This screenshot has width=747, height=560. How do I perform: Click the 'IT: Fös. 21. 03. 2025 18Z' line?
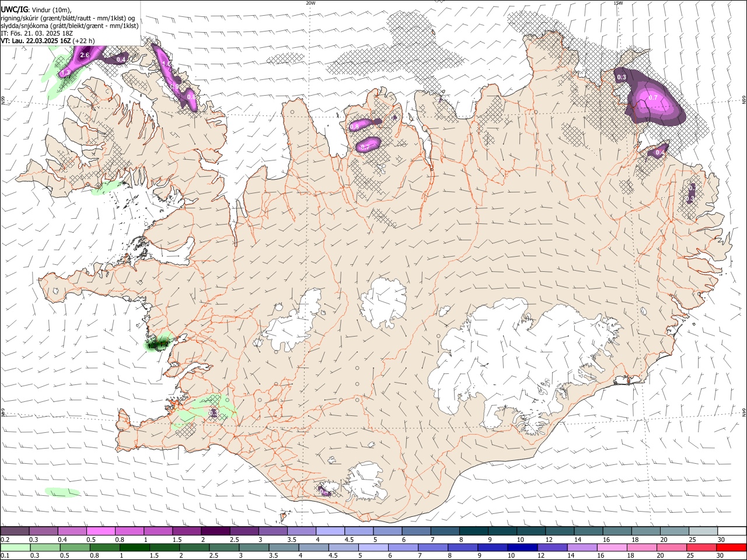[x=36, y=33]
